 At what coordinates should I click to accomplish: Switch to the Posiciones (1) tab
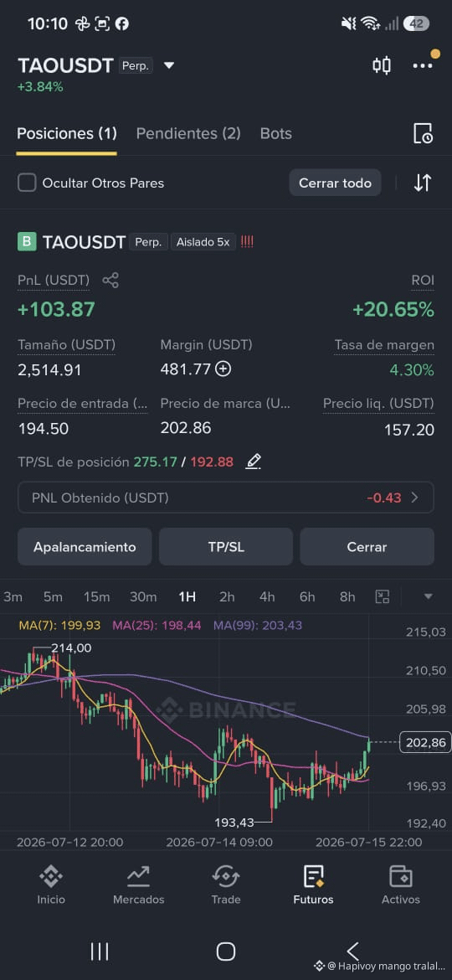pyautogui.click(x=67, y=133)
